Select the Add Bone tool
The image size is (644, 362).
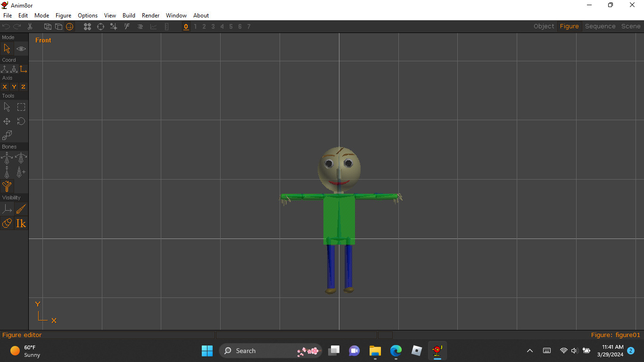pyautogui.click(x=21, y=172)
